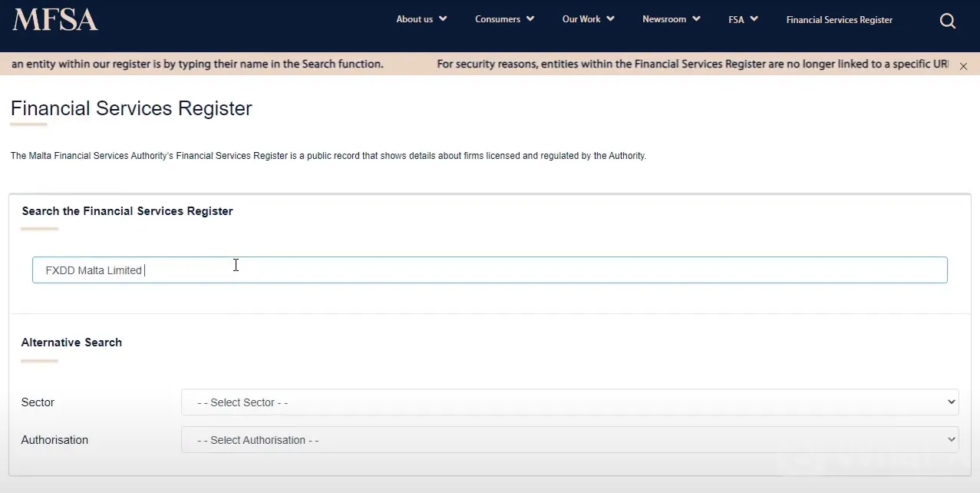
Task: Click the Search the Financial Services Register heading
Action: coord(127,211)
